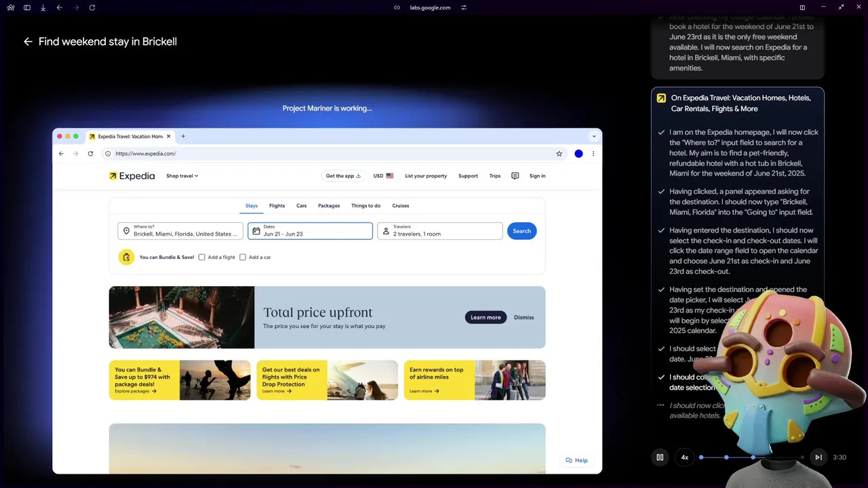The width and height of the screenshot is (868, 488).
Task: Open List your property link
Action: [x=426, y=176]
